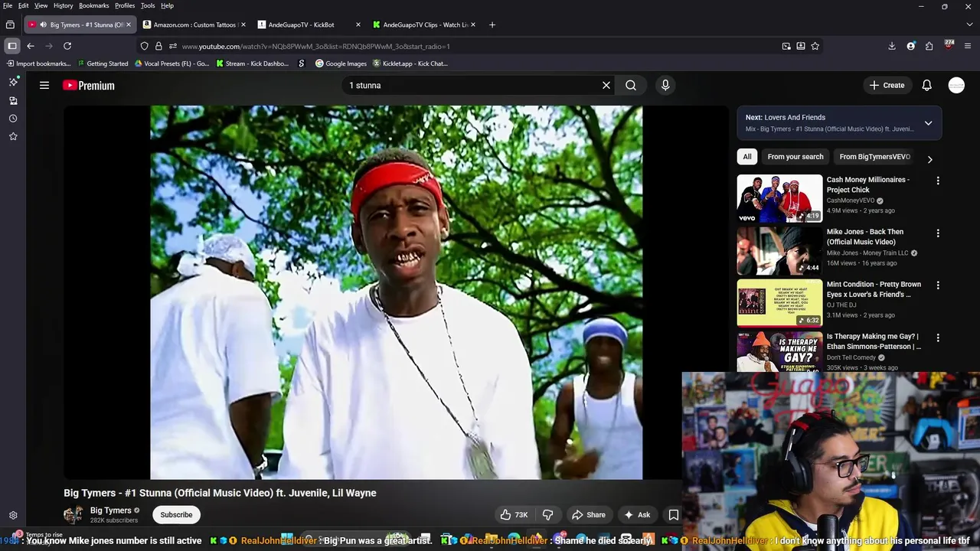980x551 pixels.
Task: Bookmark this page with star icon
Action: [x=815, y=46]
